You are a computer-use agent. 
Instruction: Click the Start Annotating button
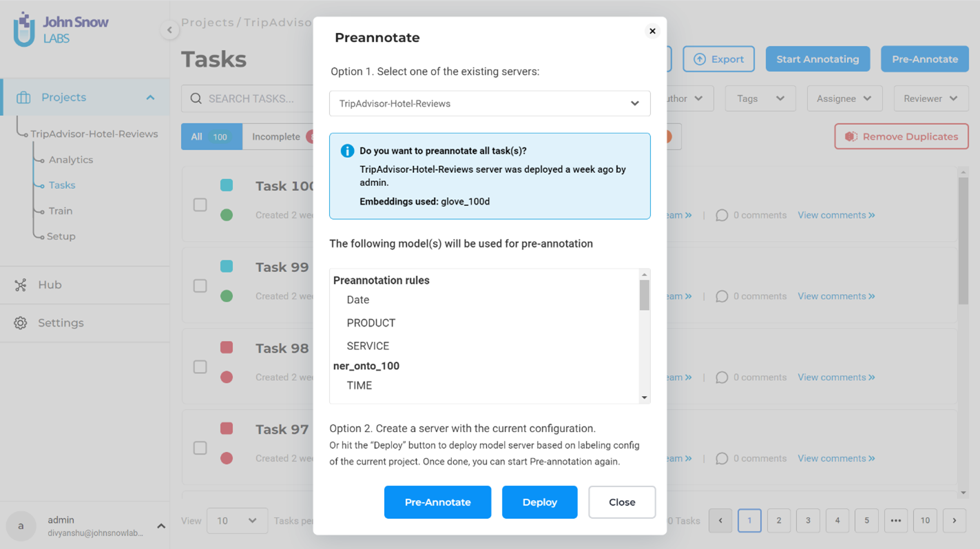817,59
